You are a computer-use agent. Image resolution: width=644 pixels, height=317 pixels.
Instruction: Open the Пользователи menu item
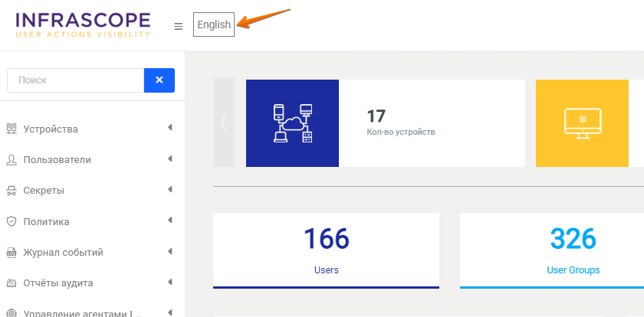point(57,160)
